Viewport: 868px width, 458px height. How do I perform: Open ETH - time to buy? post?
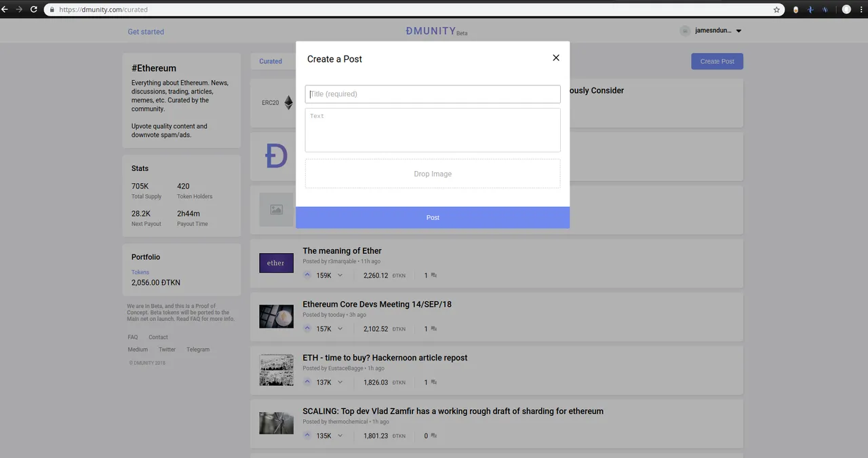pyautogui.click(x=385, y=358)
